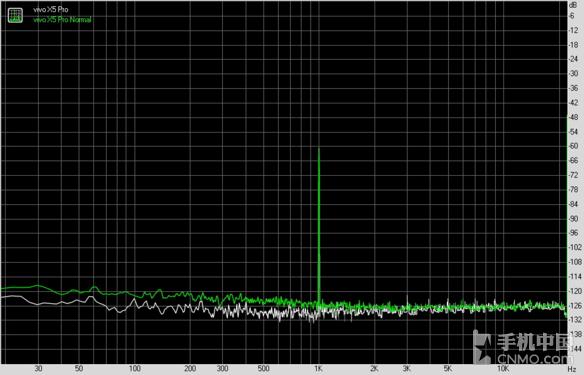Image resolution: width=584 pixels, height=375 pixels.
Task: Select the green 'vivo X5 Pro Normal' legend label
Action: (x=62, y=20)
